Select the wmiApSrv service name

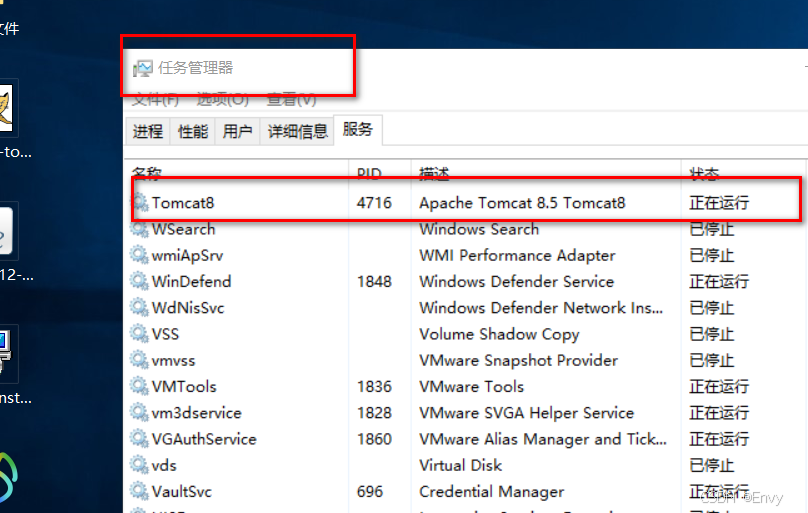[x=188, y=255]
